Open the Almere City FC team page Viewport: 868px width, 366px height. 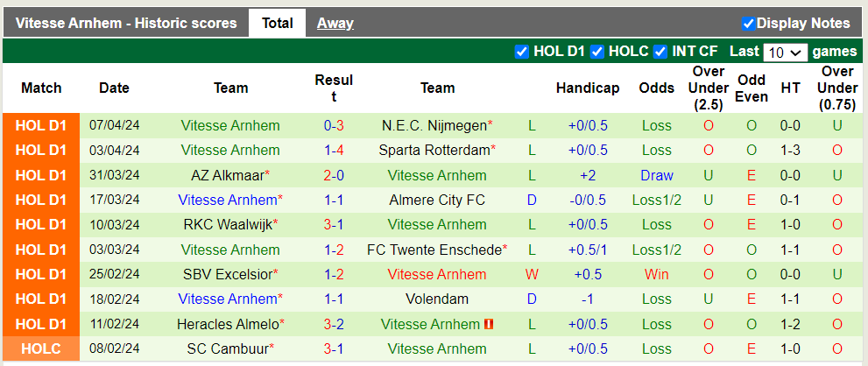coord(437,200)
